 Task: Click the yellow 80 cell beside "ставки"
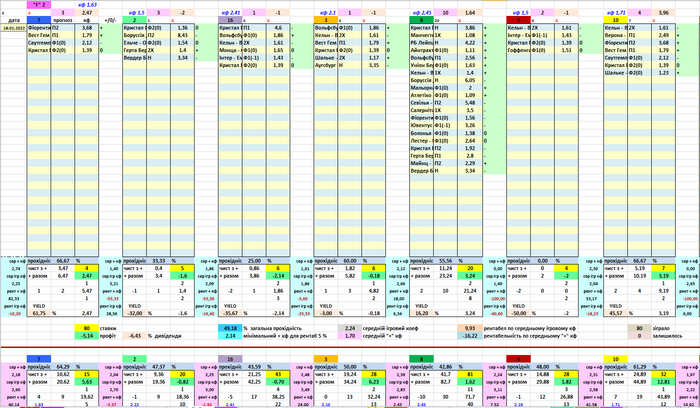point(87,328)
